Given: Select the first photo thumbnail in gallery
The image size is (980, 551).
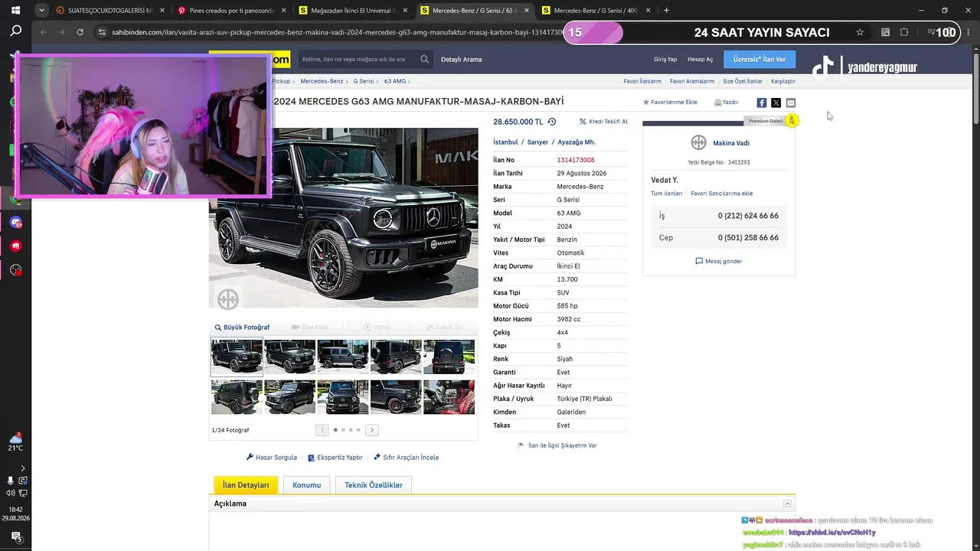Looking at the screenshot, I should tap(237, 357).
